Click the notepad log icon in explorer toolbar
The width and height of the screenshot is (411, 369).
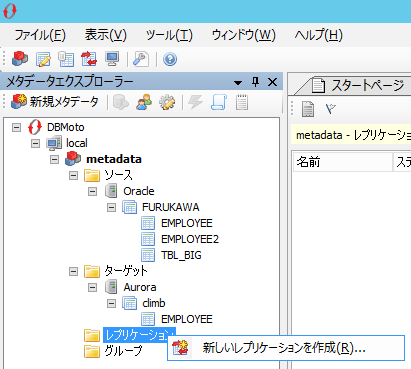click(242, 102)
